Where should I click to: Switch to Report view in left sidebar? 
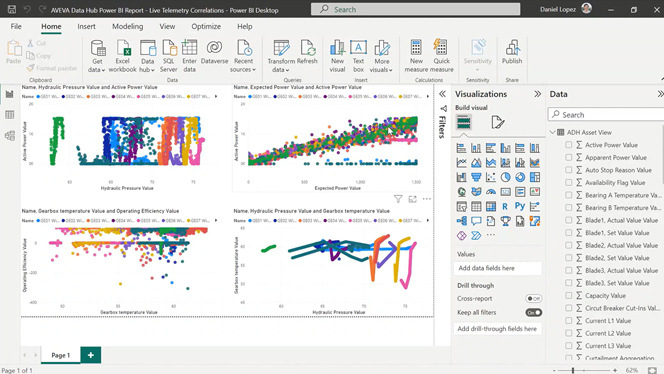(x=10, y=94)
